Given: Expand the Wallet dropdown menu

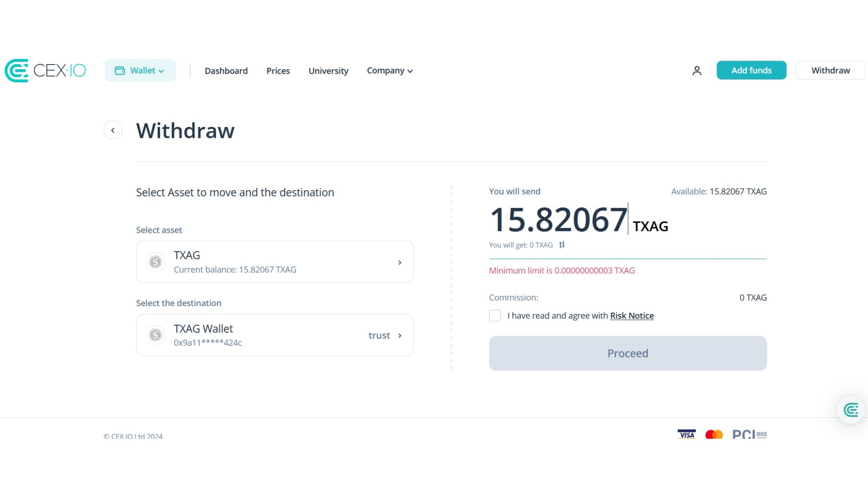Looking at the screenshot, I should (140, 70).
